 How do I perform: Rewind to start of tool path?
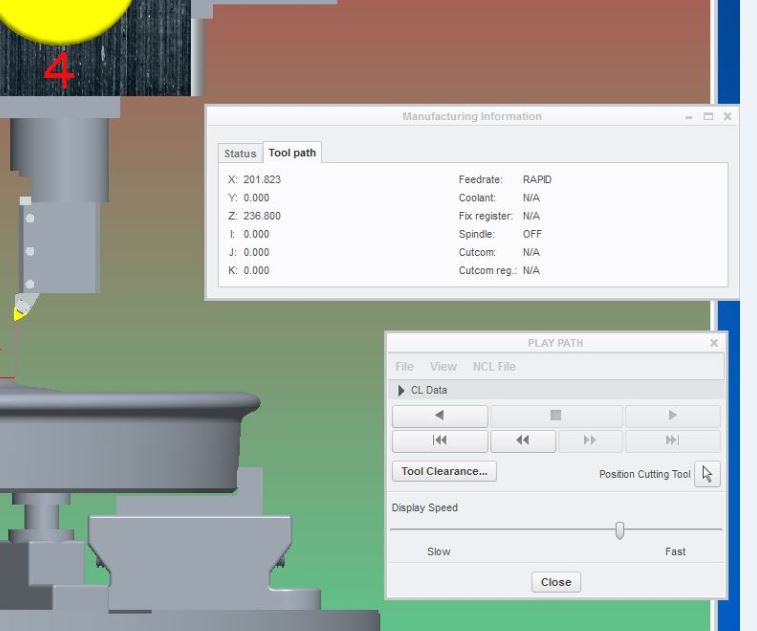pyautogui.click(x=440, y=440)
